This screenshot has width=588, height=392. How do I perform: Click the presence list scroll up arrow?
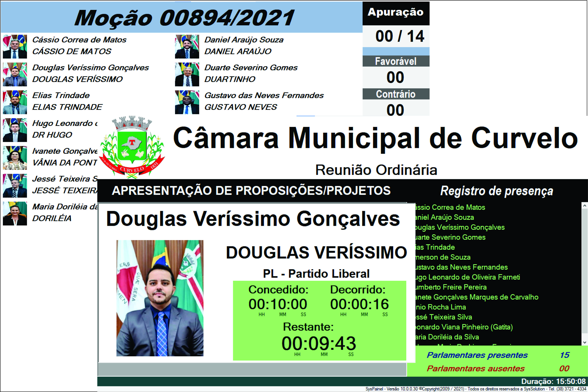click(585, 205)
